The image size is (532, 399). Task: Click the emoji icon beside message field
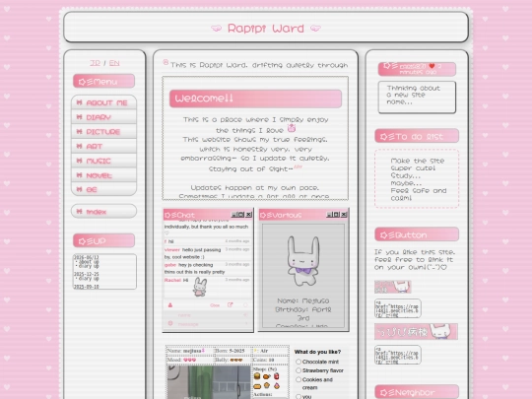(x=170, y=323)
